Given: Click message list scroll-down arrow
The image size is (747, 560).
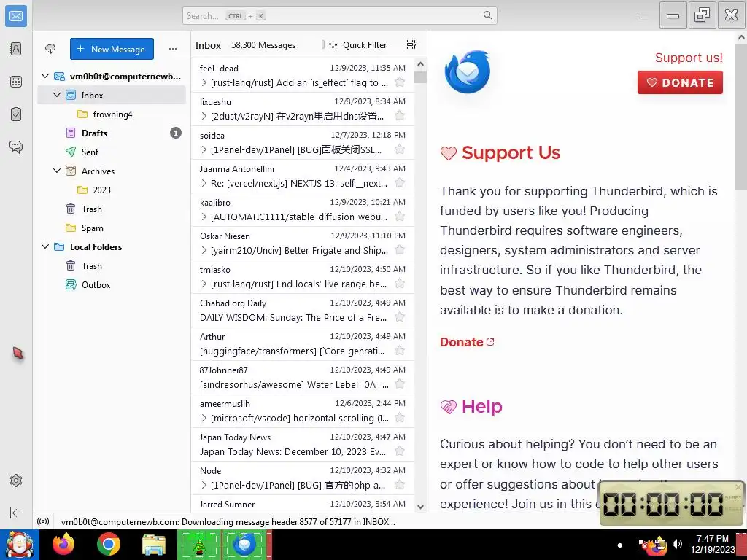Looking at the screenshot, I should 420,507.
